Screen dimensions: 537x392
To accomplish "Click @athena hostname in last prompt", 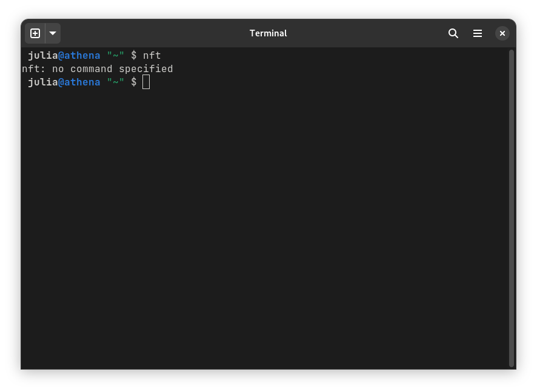I will pyautogui.click(x=79, y=82).
